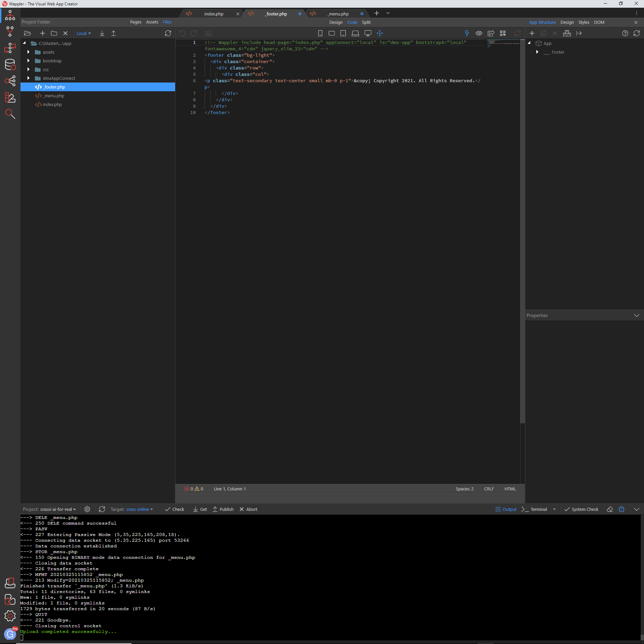This screenshot has height=644, width=644.
Task: Select the desktop monitor viewport icon
Action: [x=368, y=33]
